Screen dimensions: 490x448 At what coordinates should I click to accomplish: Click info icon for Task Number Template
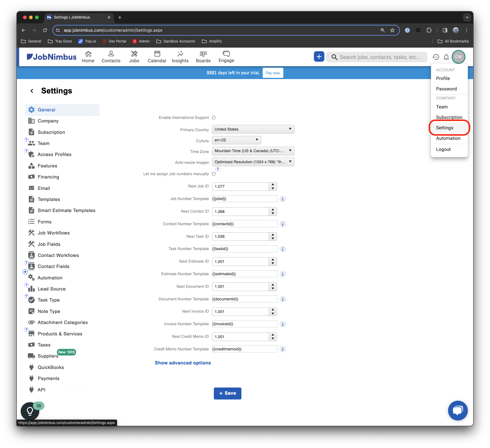[282, 249]
